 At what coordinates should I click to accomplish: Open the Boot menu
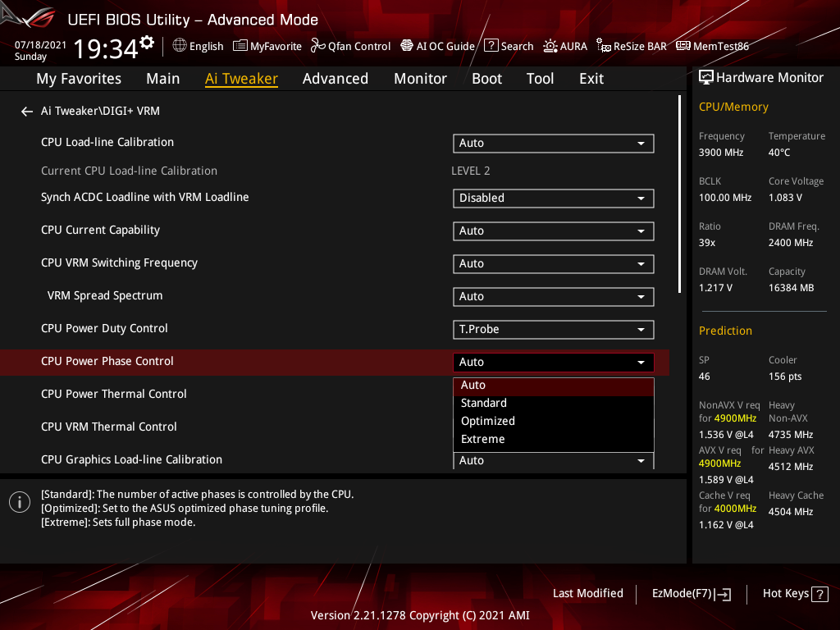tap(486, 78)
